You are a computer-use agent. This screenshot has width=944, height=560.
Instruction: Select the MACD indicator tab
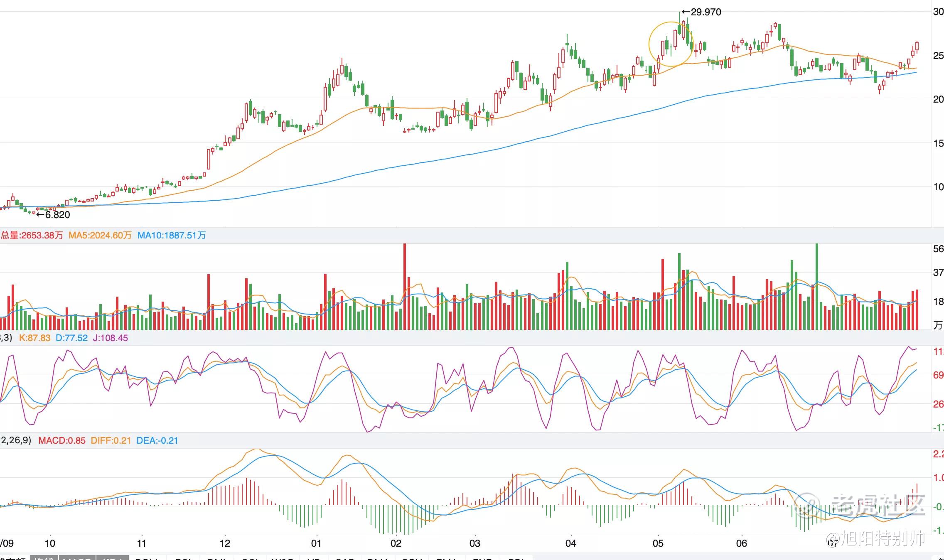coord(77,558)
